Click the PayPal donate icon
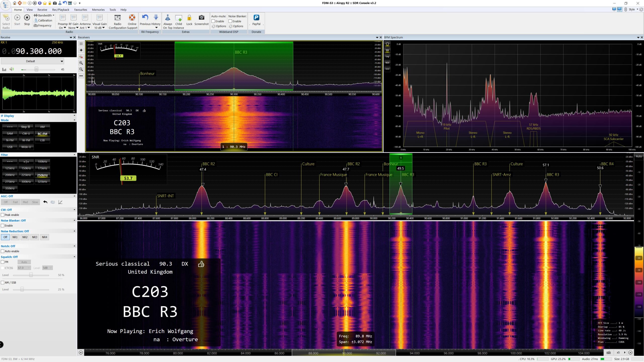Screen dimensions: 644x362 tap(256, 18)
